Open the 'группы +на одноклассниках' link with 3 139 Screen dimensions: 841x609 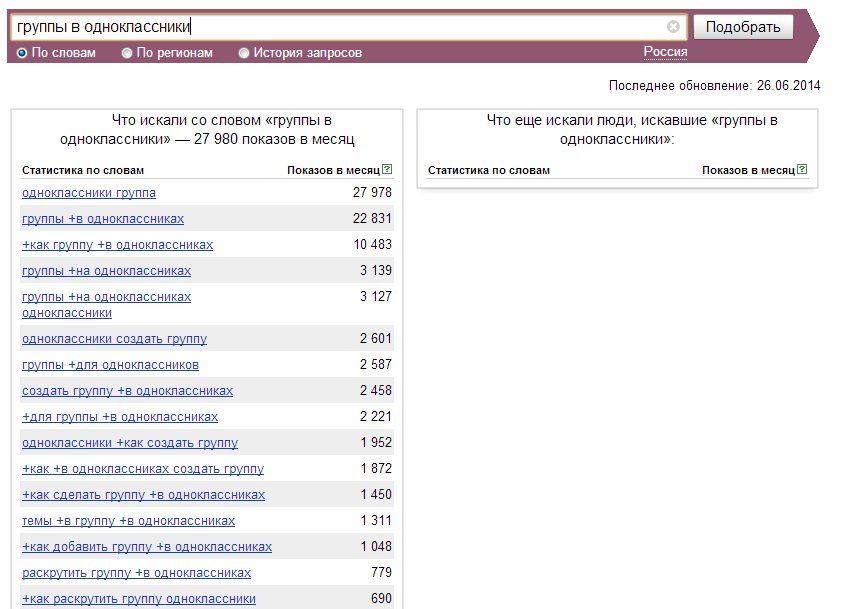coord(106,271)
